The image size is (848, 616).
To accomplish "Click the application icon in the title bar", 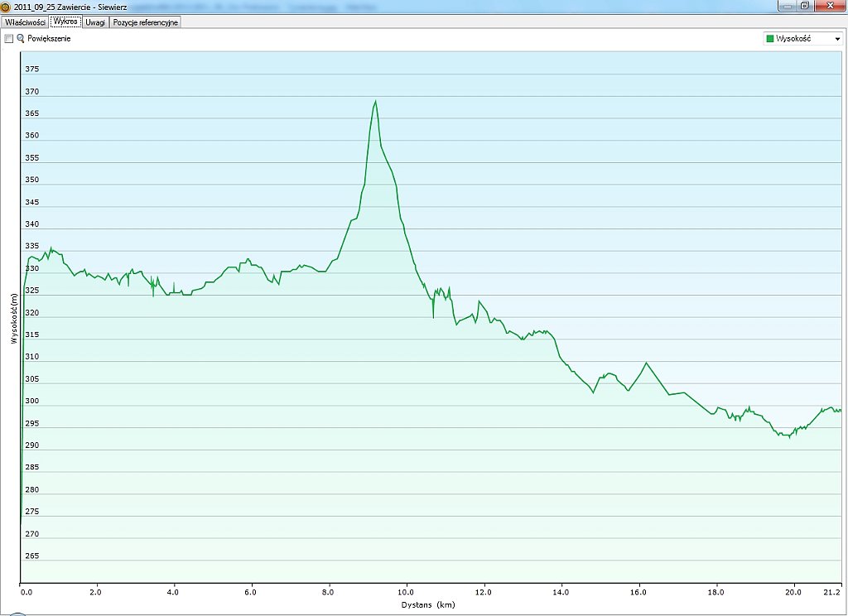I will click(7, 6).
